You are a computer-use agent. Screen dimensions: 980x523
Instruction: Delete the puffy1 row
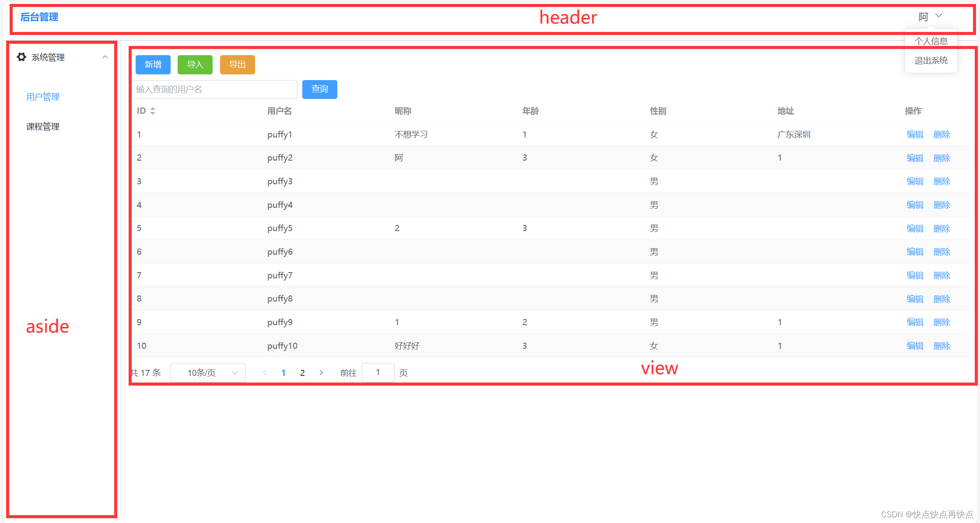point(942,134)
